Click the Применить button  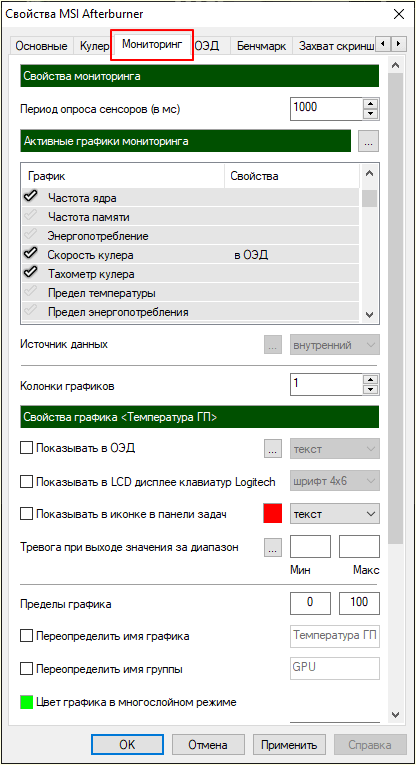[x=289, y=745]
